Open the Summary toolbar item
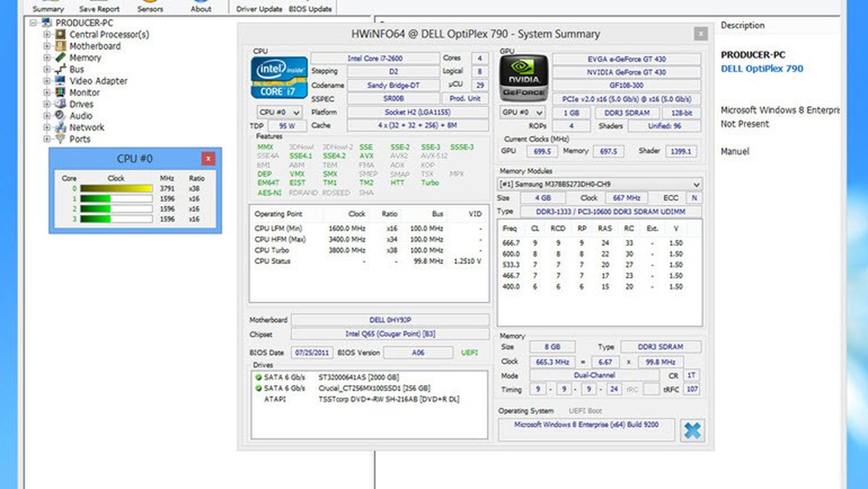868x489 pixels. coord(48,7)
